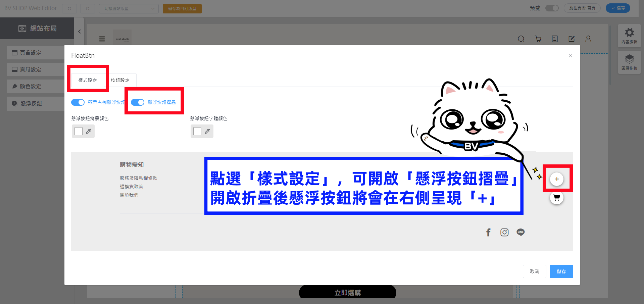Open 內容編輯 gear panel
This screenshot has width=644, height=304.
[629, 36]
